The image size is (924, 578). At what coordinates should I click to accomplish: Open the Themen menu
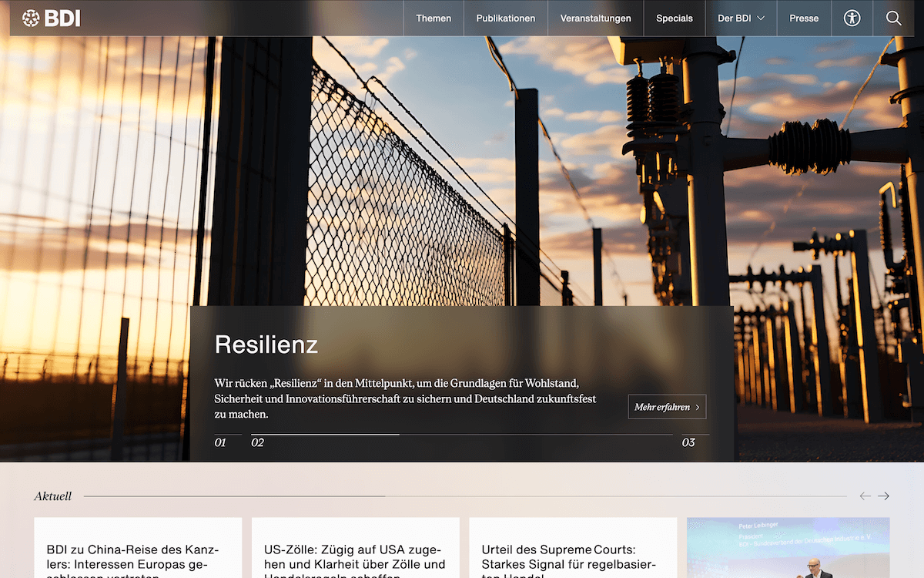[x=434, y=18]
